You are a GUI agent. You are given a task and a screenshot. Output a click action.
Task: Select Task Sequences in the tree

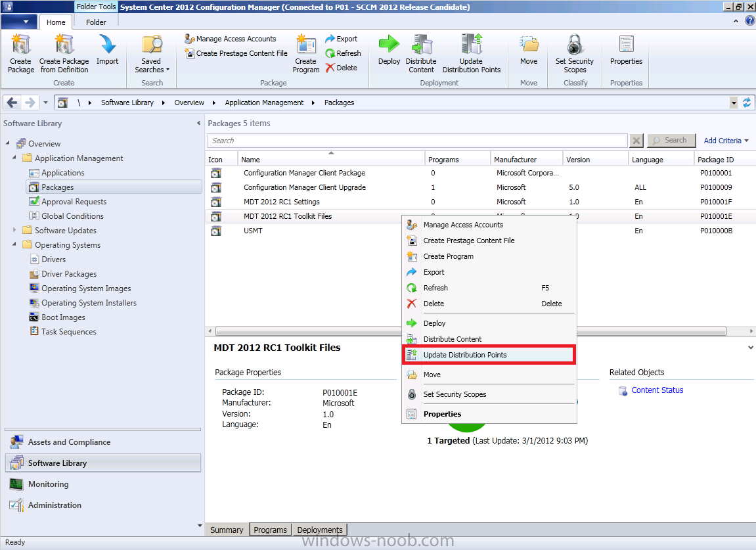pyautogui.click(x=68, y=332)
